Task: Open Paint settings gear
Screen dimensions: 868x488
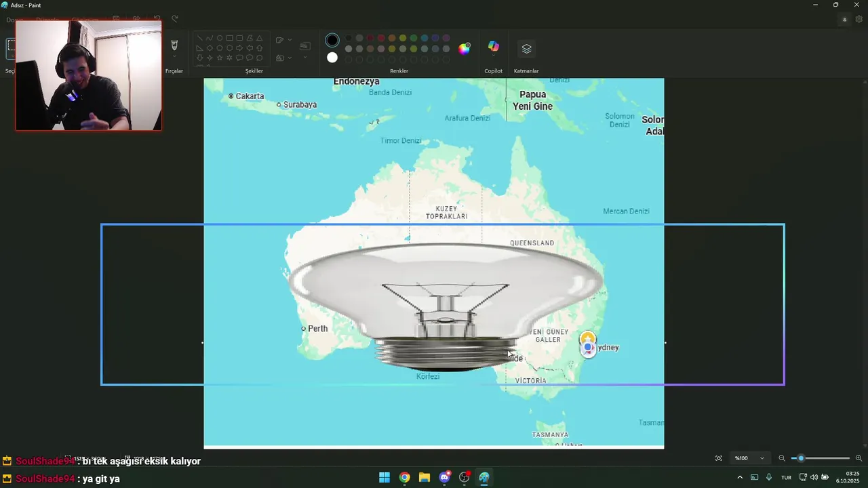Action: (859, 19)
